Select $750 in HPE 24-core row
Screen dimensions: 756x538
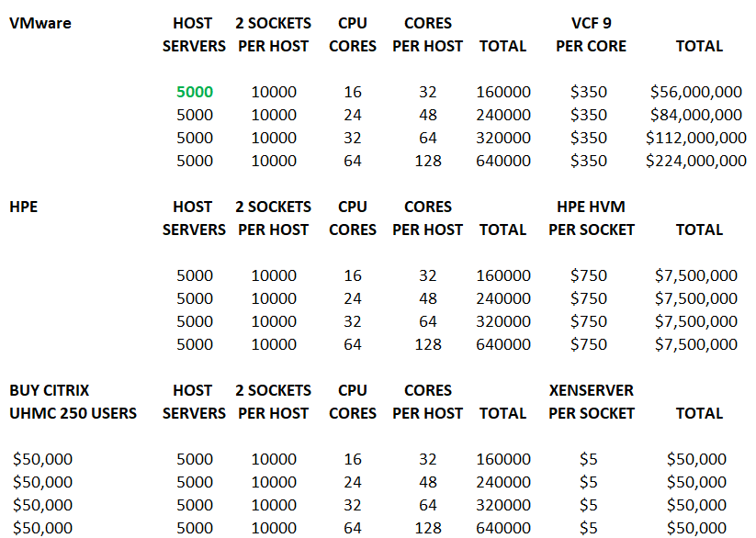pyautogui.click(x=588, y=298)
